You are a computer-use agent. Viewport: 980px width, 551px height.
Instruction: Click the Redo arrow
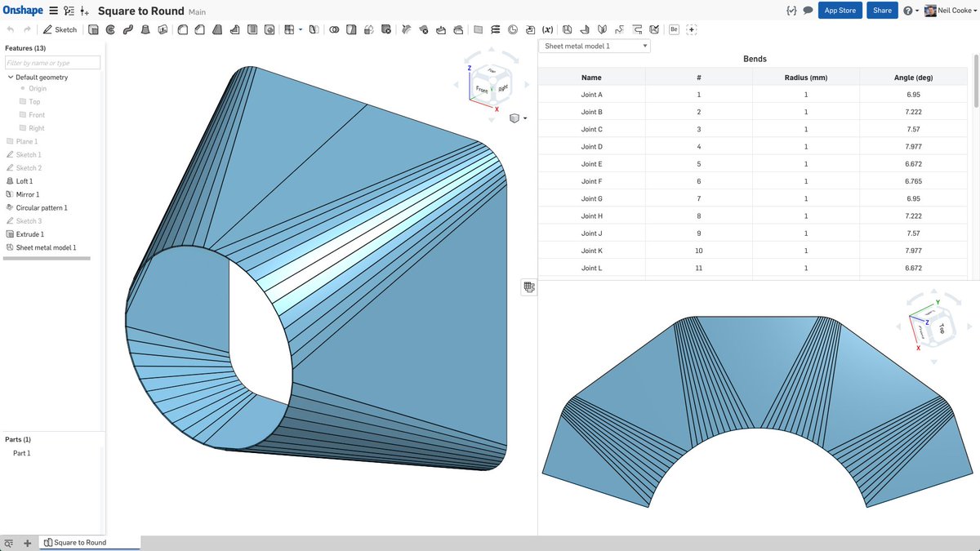pos(27,29)
